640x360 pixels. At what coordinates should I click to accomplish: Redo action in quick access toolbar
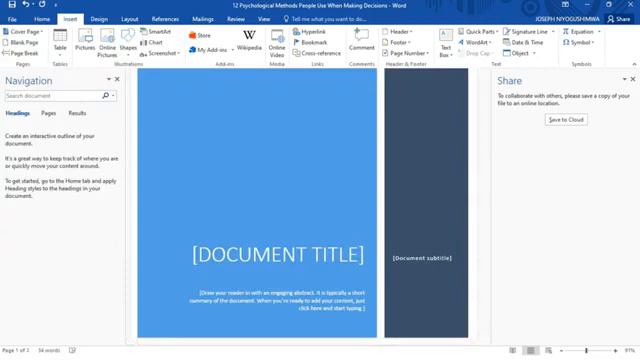point(42,4)
